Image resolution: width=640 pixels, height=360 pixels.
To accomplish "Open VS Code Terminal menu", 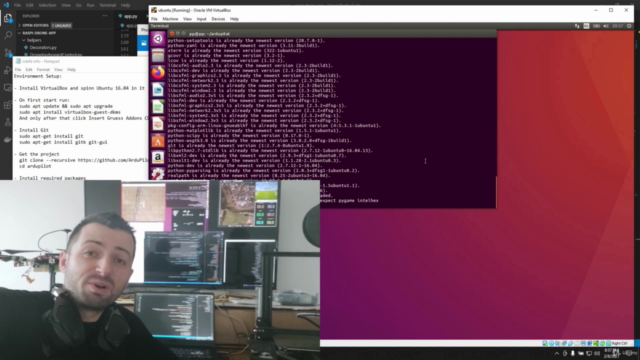I will pos(108,5).
